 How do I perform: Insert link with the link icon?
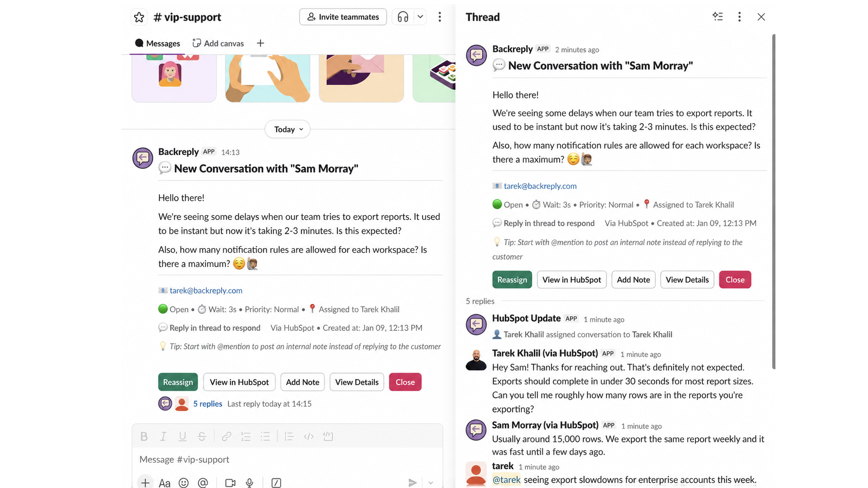point(227,437)
